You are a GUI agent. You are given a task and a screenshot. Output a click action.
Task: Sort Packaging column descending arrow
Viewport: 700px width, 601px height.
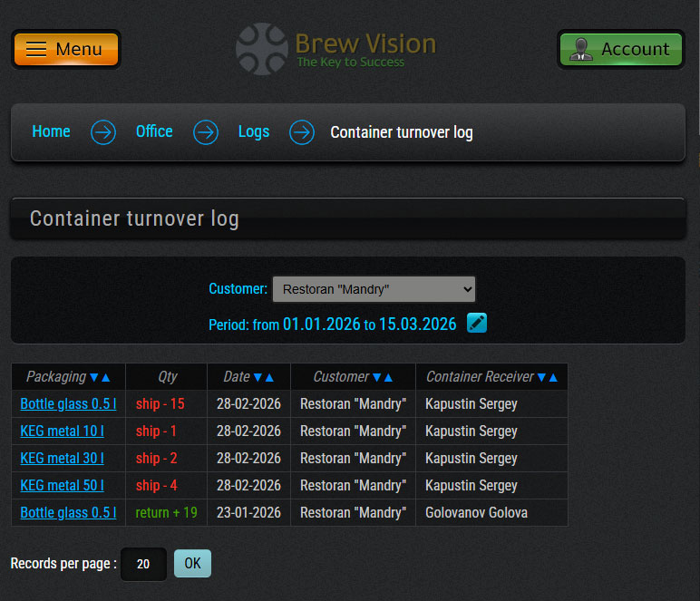[x=93, y=377]
